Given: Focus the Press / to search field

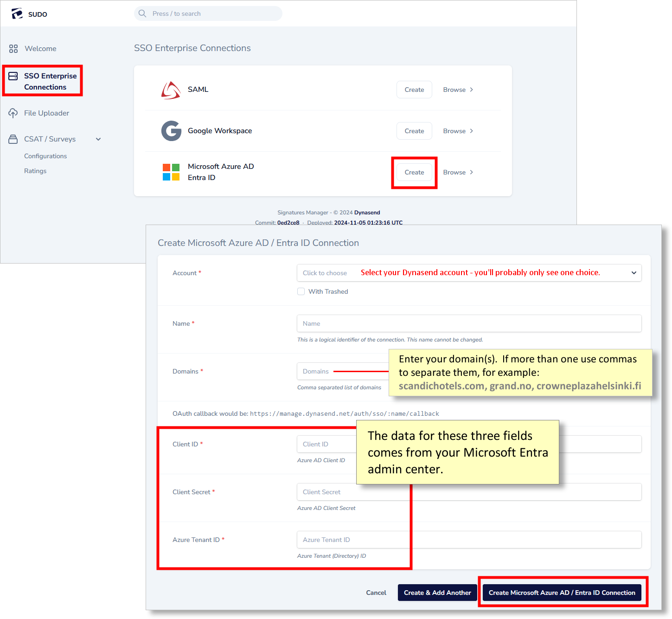Looking at the screenshot, I should (x=208, y=13).
